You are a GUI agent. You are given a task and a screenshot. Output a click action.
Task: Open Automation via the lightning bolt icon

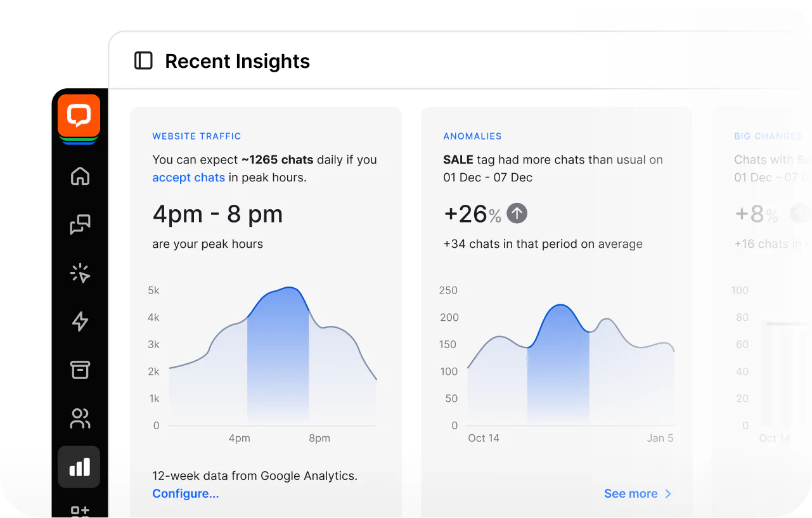[79, 321]
